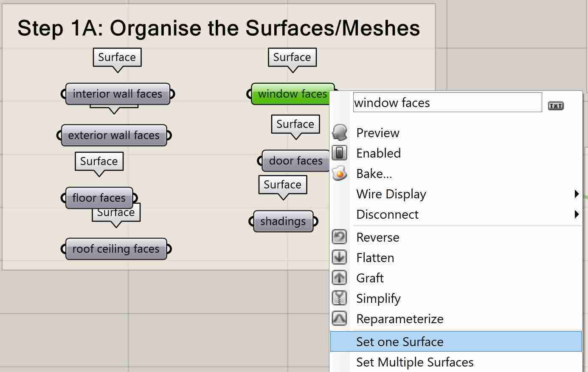This screenshot has height=372, width=588.
Task: Select the shadings parameter node
Action: 283,221
